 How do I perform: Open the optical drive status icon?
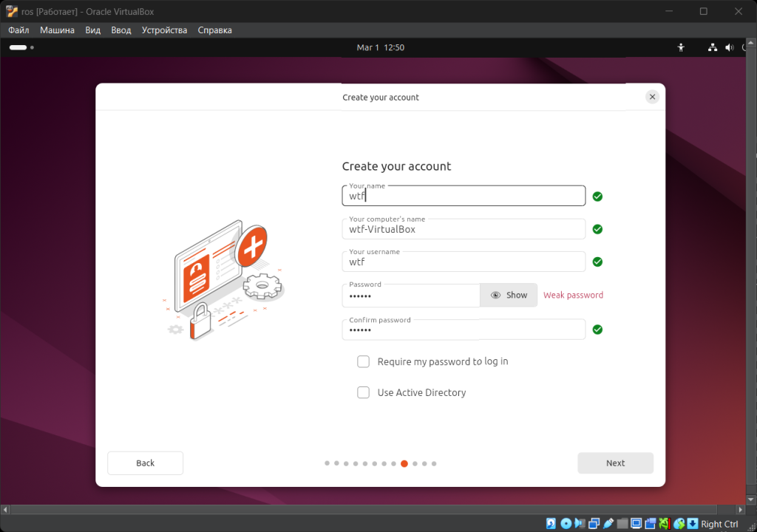pyautogui.click(x=566, y=523)
